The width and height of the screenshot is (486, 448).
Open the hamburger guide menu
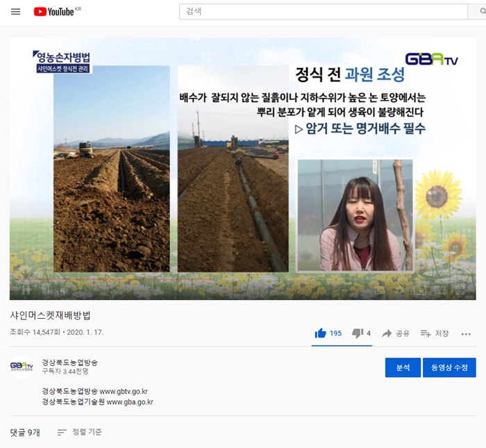[x=16, y=12]
